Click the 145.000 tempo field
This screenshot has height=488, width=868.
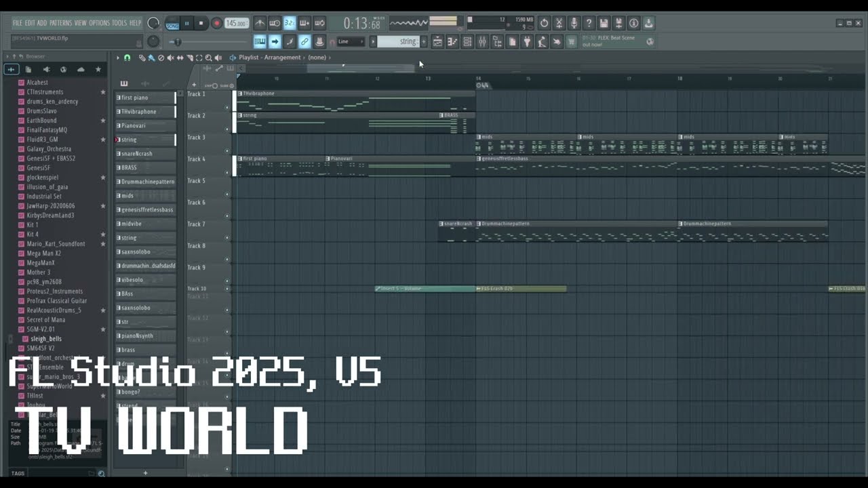tap(236, 24)
